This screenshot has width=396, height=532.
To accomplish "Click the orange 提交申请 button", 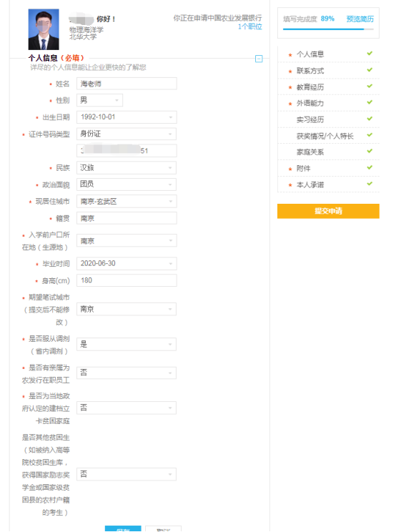I will (328, 211).
